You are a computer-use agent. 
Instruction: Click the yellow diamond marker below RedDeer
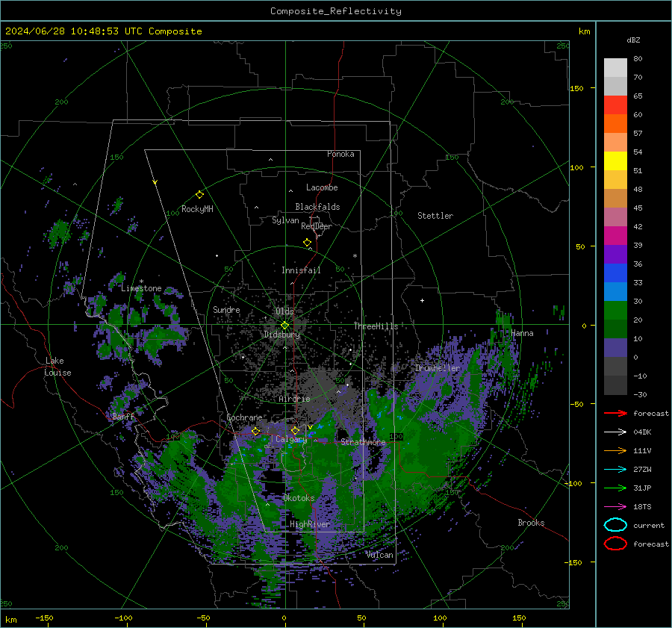tap(307, 243)
